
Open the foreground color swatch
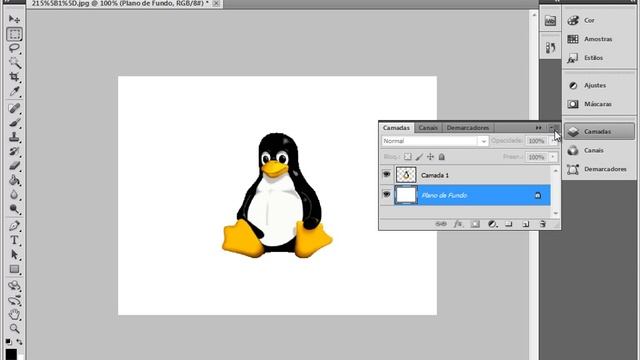(x=11, y=354)
